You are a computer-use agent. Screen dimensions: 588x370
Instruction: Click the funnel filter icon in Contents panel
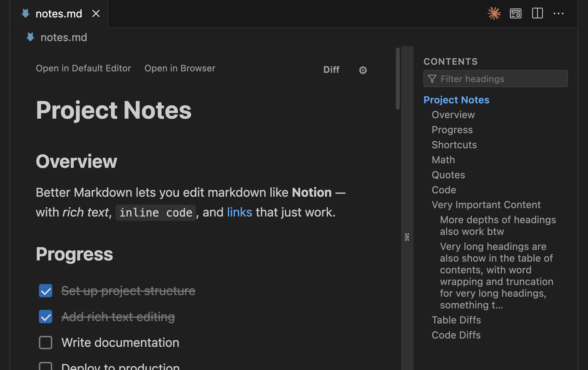point(432,79)
